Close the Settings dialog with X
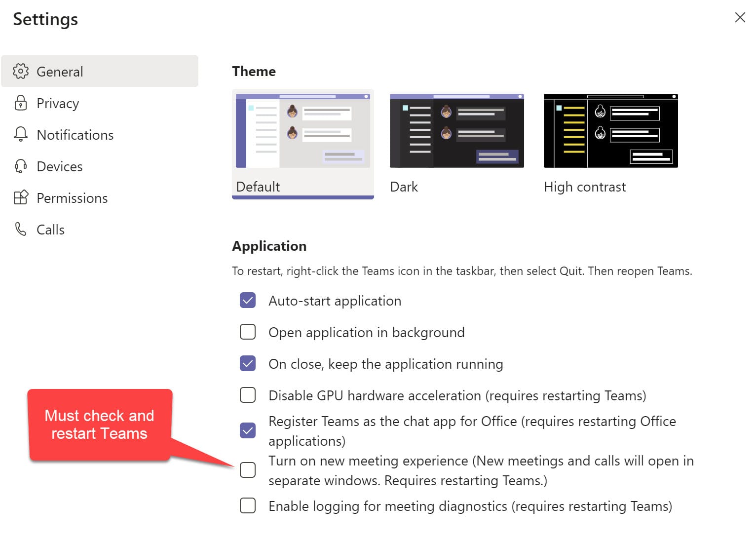 point(740,18)
